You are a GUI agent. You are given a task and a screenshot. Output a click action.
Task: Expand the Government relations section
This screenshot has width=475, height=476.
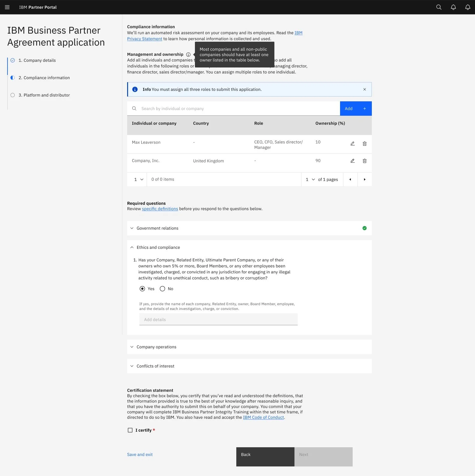coord(249,228)
